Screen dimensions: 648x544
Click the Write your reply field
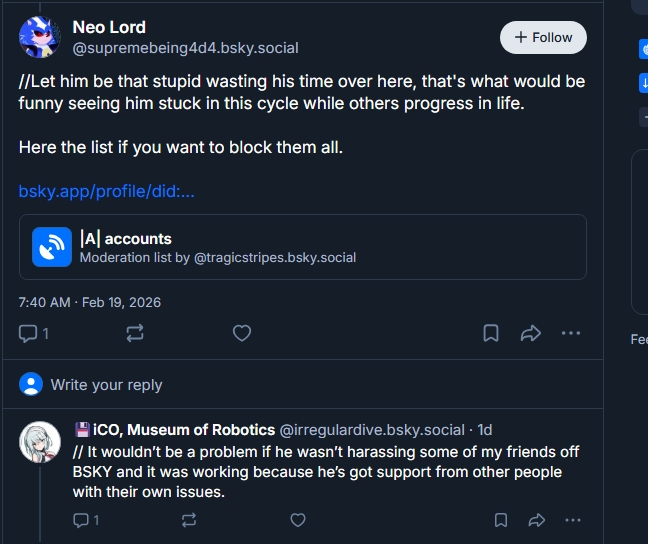pyautogui.click(x=106, y=385)
